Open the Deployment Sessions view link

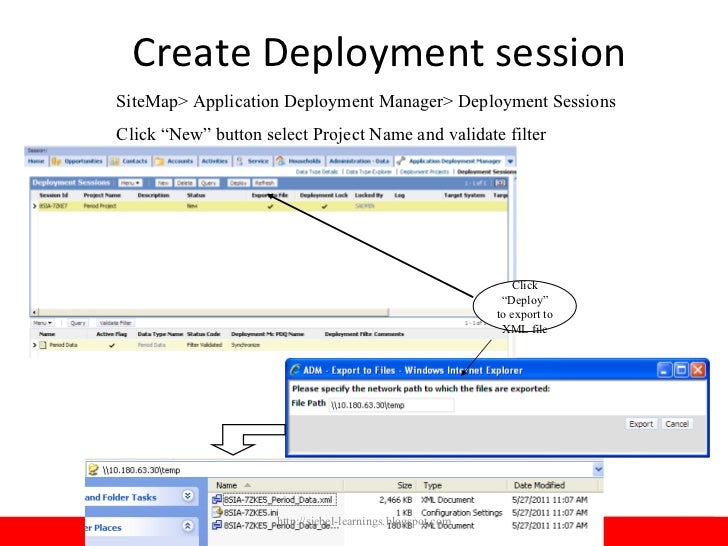point(486,172)
